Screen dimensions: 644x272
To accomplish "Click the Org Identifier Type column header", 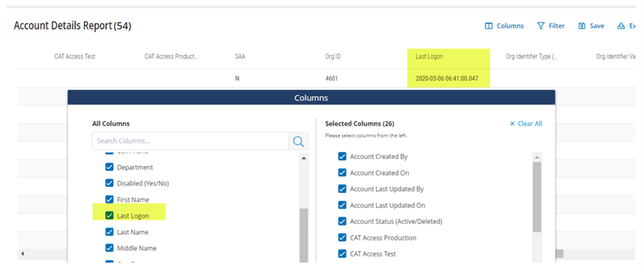I will [x=532, y=56].
